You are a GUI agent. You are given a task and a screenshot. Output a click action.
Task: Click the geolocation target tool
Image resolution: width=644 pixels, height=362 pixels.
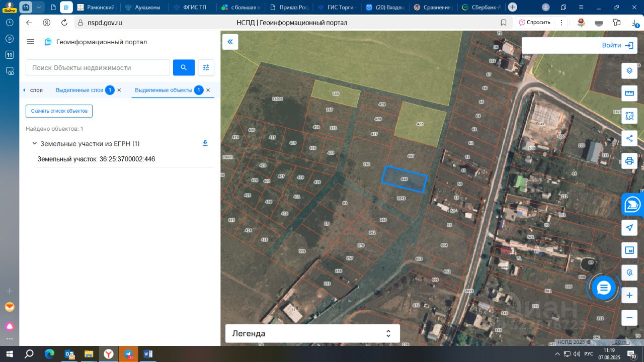[x=629, y=273]
